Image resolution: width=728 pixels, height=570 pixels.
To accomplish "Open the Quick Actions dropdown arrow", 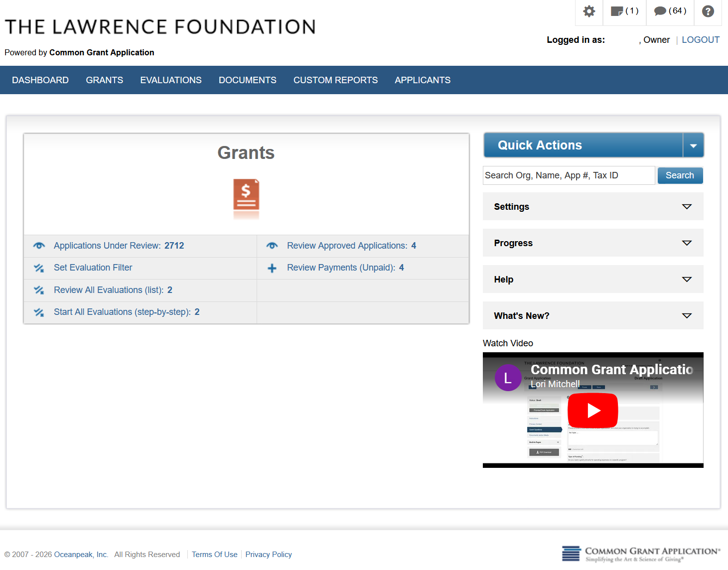I will [693, 145].
